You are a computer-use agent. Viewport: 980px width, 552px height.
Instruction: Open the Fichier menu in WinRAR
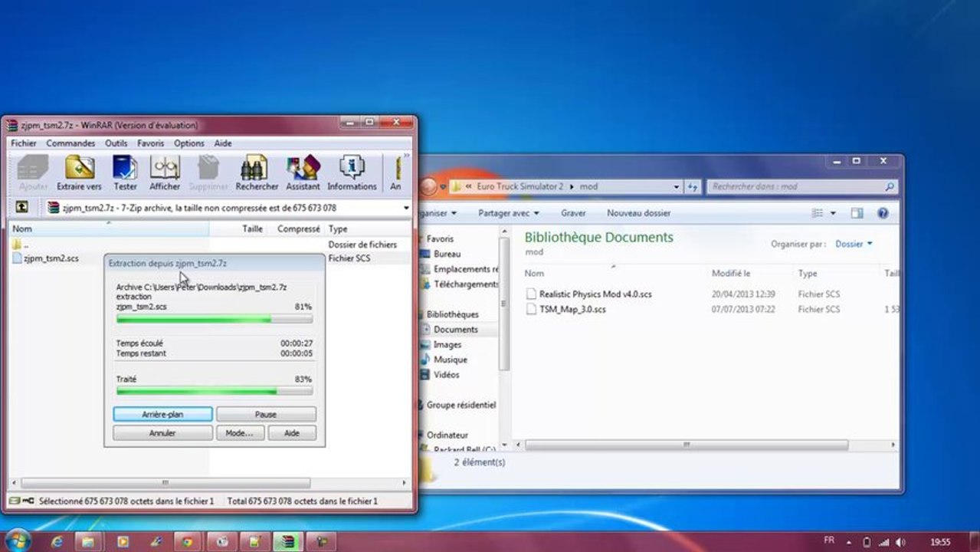coord(24,143)
